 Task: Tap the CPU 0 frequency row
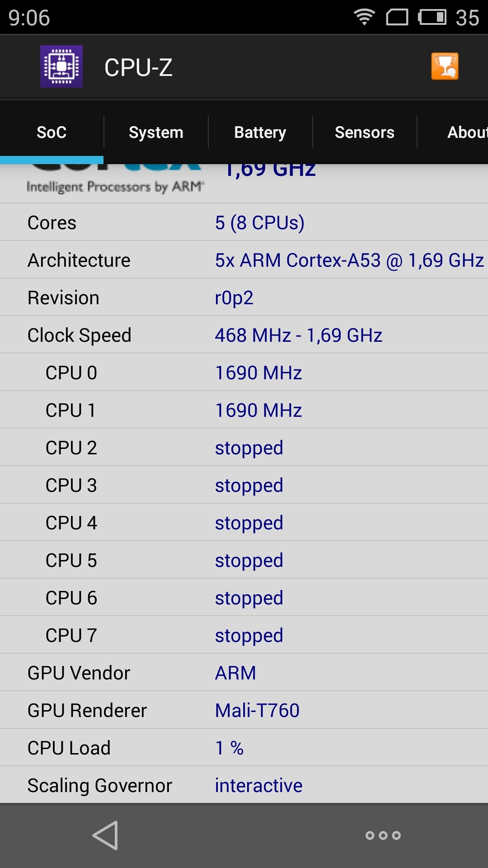pos(244,373)
